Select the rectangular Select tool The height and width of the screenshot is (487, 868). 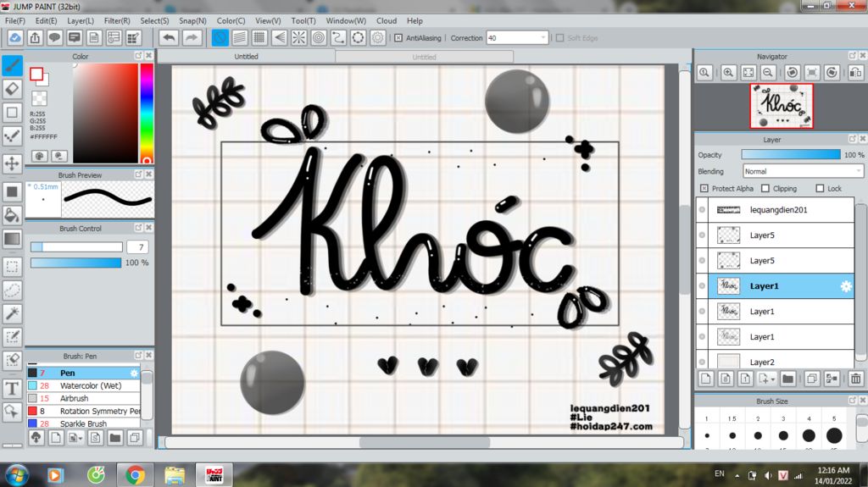[x=12, y=266]
